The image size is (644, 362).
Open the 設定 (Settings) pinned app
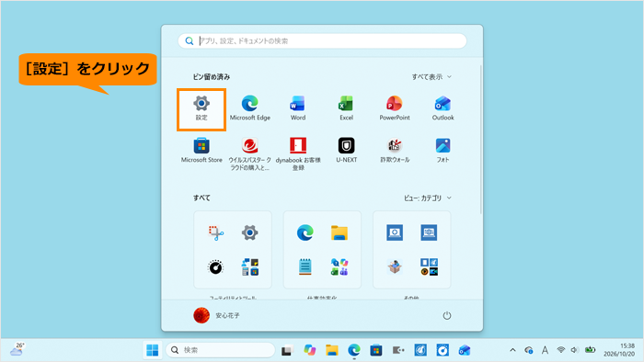(x=201, y=108)
